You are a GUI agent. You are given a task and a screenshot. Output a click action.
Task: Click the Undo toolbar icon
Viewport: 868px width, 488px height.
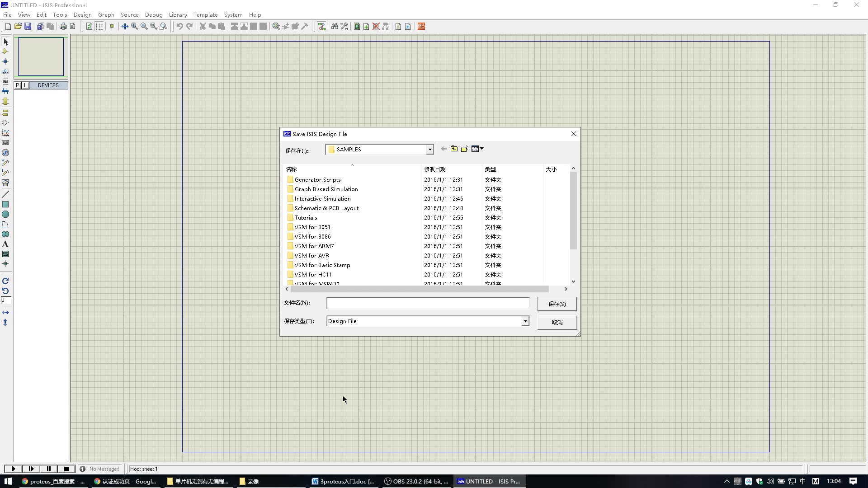[x=179, y=26]
